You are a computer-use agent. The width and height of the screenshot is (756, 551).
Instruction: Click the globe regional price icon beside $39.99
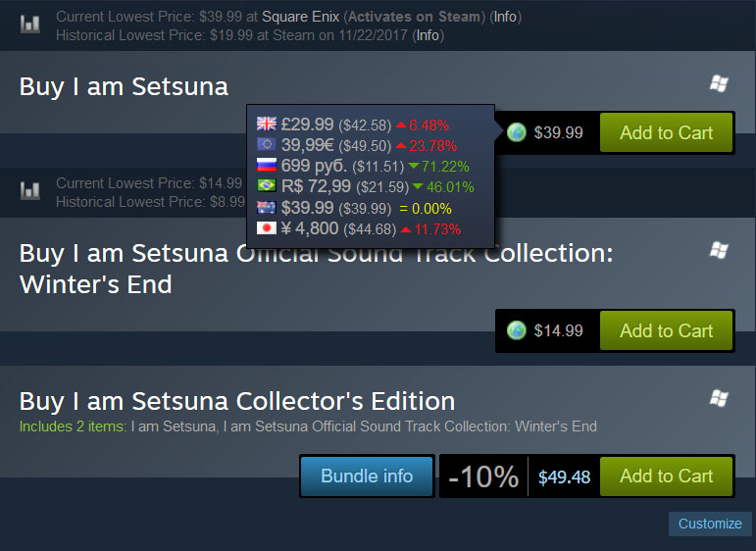(517, 132)
